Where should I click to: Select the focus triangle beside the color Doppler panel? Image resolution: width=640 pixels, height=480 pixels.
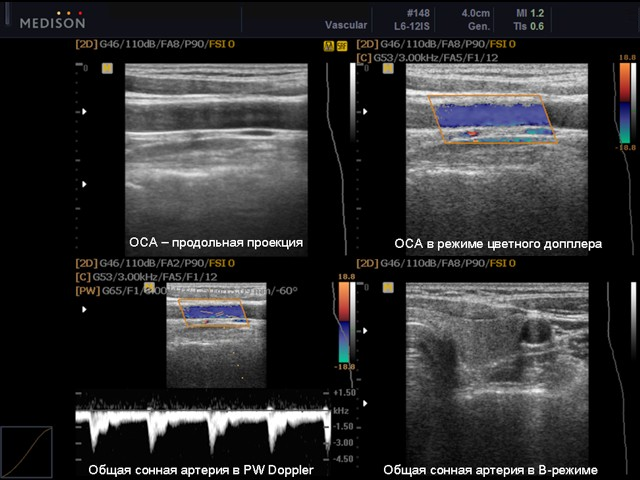[365, 111]
